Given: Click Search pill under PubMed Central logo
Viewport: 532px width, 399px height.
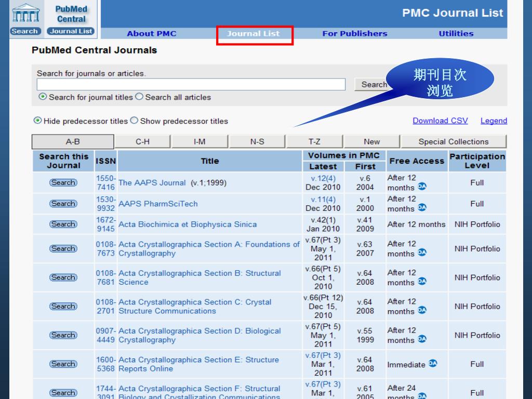Looking at the screenshot, I should point(25,31).
